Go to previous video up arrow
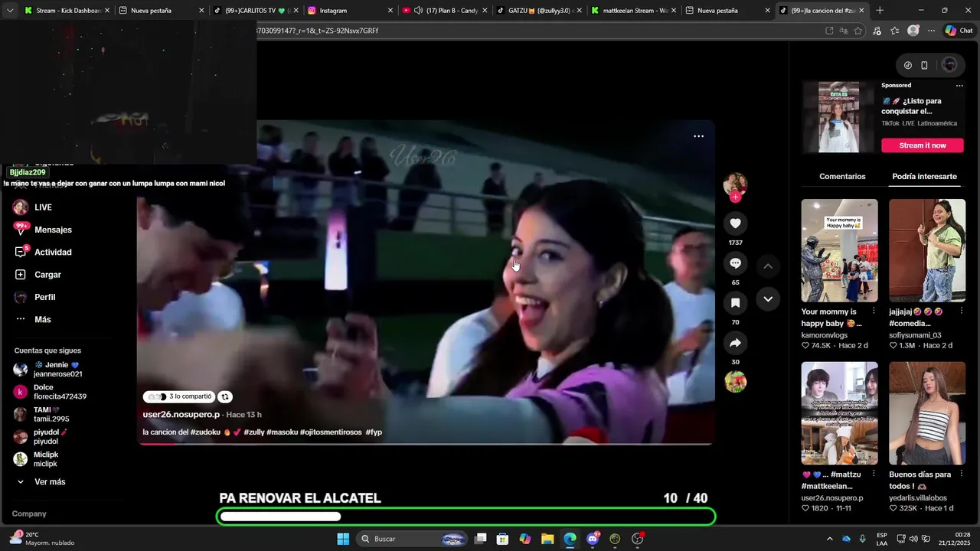 768,266
